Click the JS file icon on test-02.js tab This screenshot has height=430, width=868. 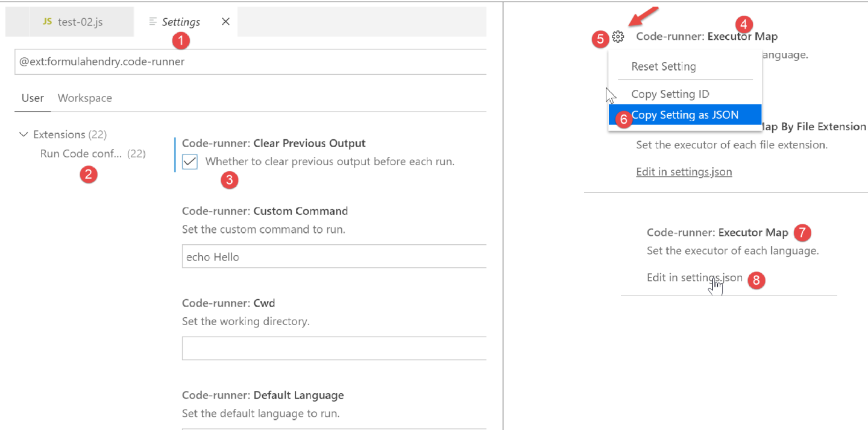pos(47,22)
